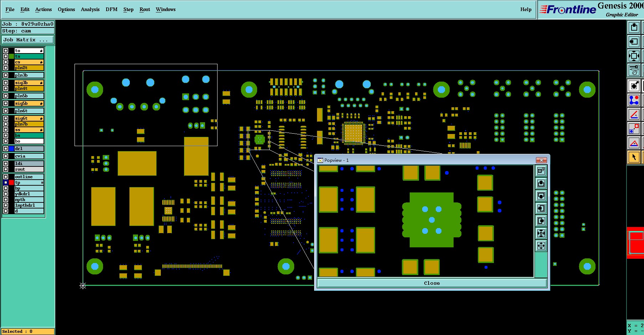Screen dimensions: 644x335
Task: Open the Actions menu
Action: click(44, 9)
